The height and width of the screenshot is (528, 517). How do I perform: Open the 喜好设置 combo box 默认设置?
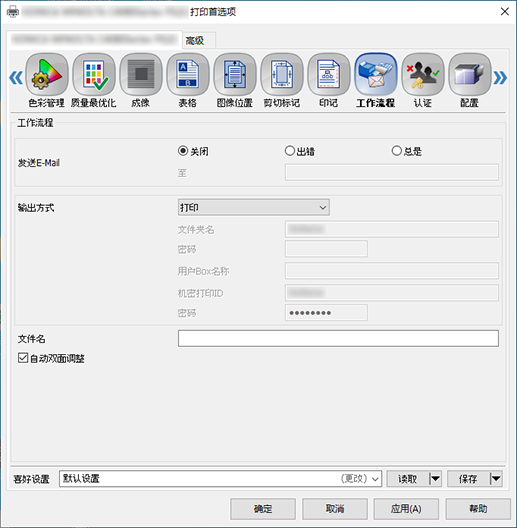220,478
